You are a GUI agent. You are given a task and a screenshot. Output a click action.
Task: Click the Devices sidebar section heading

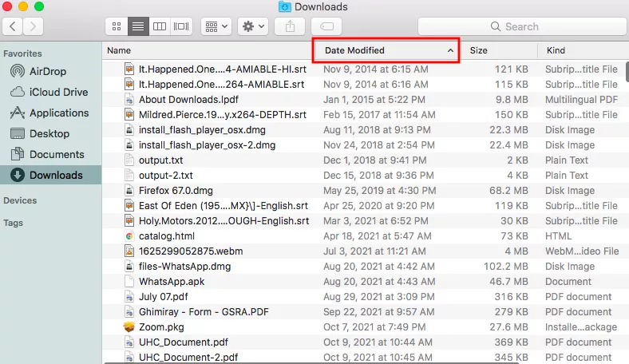point(20,200)
